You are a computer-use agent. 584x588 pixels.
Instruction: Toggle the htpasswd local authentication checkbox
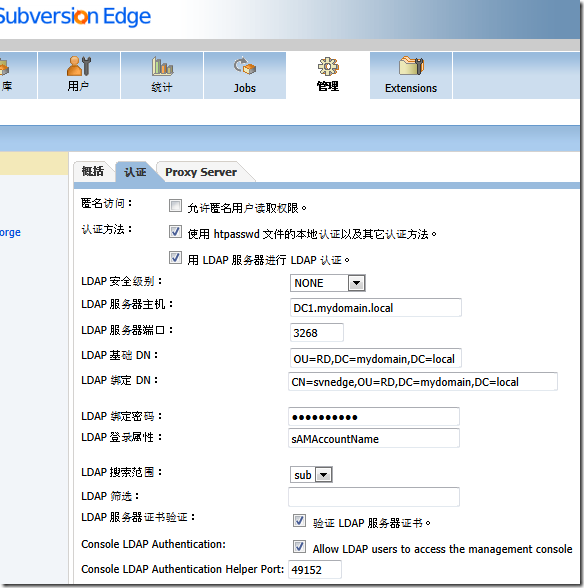(175, 232)
